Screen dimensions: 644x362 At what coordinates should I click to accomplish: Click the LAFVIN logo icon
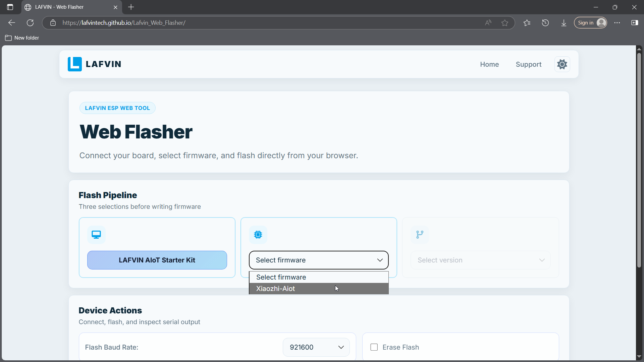coord(74,64)
